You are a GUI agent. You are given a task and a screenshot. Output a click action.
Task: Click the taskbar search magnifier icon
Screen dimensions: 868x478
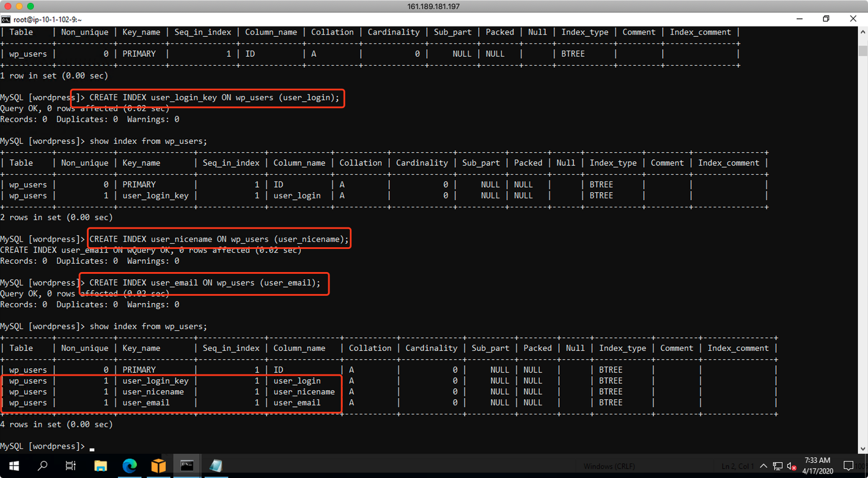42,466
